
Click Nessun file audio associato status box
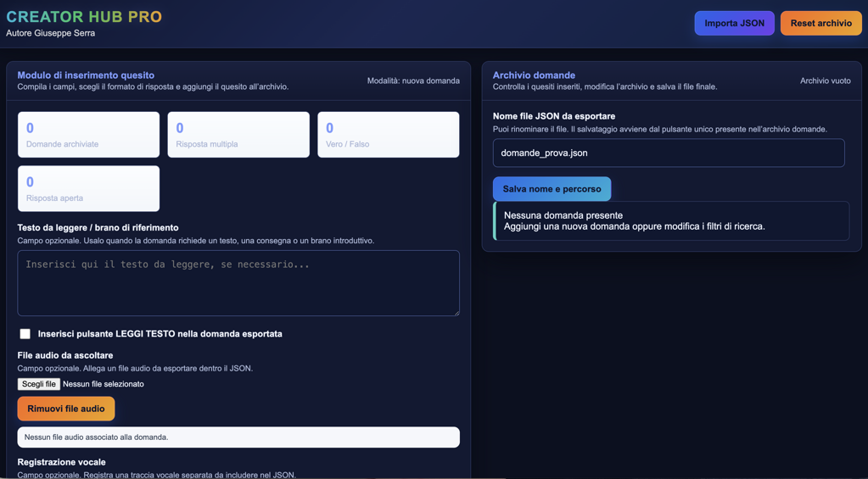pos(238,437)
